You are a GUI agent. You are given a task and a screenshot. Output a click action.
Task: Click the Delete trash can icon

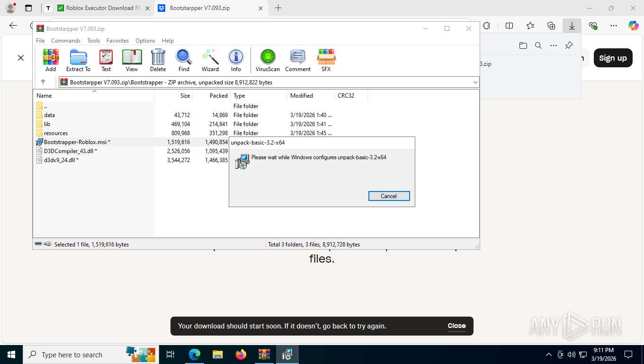(x=158, y=60)
